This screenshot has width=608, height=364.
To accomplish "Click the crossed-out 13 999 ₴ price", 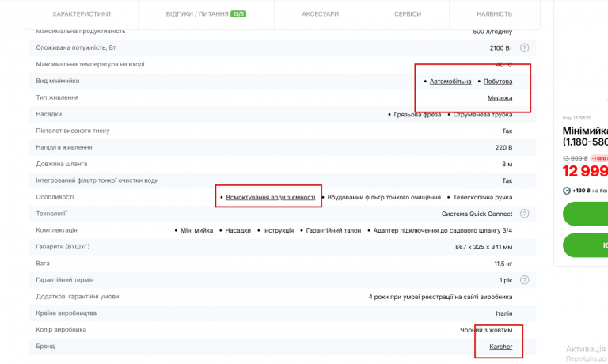I will pyautogui.click(x=575, y=158).
